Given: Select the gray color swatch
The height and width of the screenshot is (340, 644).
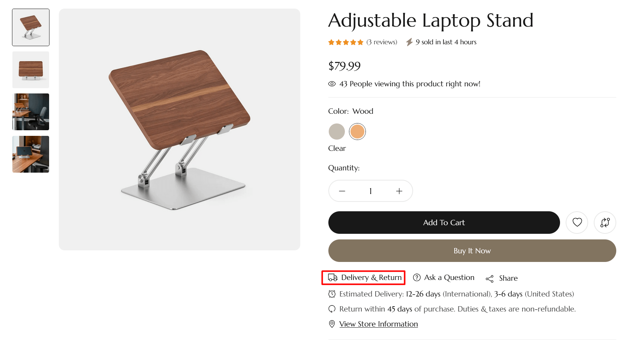Looking at the screenshot, I should [337, 132].
